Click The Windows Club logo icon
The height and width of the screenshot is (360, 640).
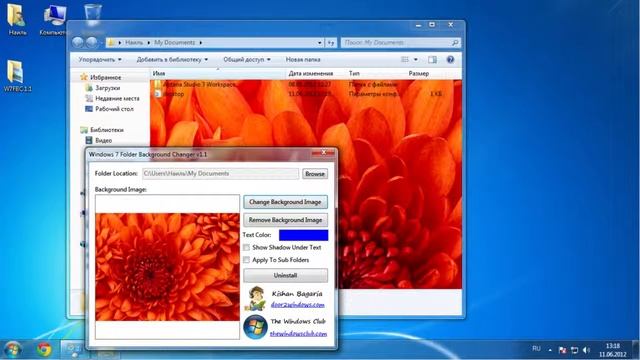click(256, 327)
